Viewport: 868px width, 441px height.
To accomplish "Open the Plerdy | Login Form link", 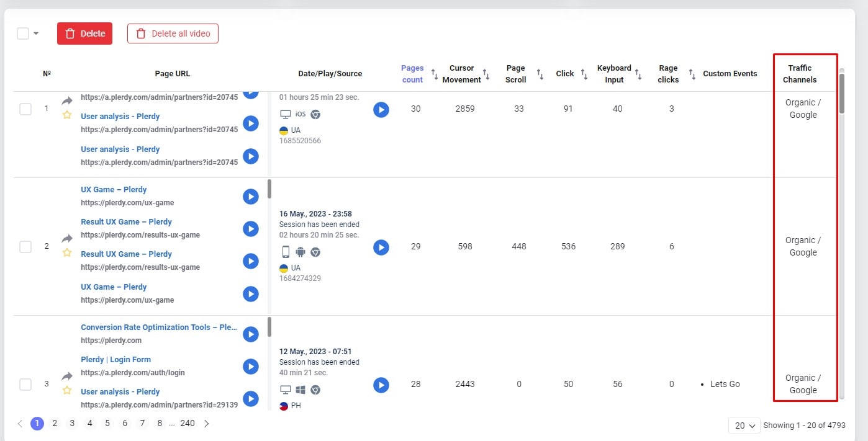I will (x=115, y=359).
